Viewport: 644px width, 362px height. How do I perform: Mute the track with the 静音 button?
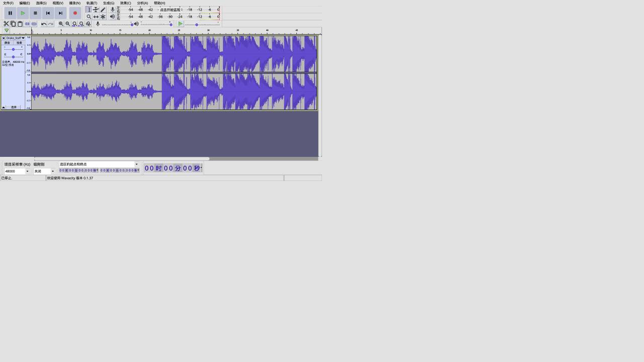click(x=7, y=43)
